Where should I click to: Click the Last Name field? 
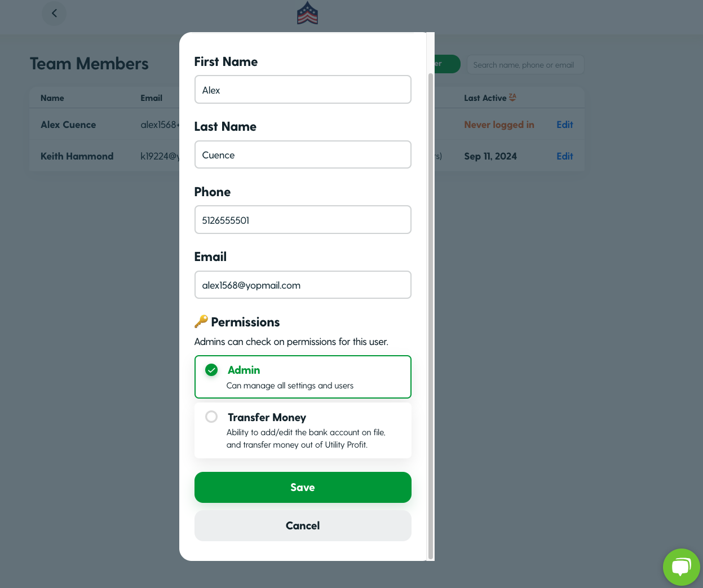tap(303, 154)
